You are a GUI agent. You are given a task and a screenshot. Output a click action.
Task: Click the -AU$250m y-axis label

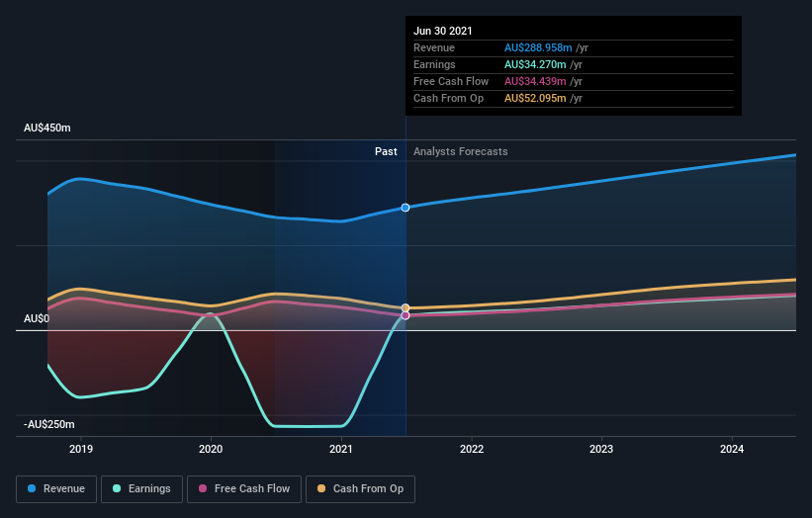[49, 424]
